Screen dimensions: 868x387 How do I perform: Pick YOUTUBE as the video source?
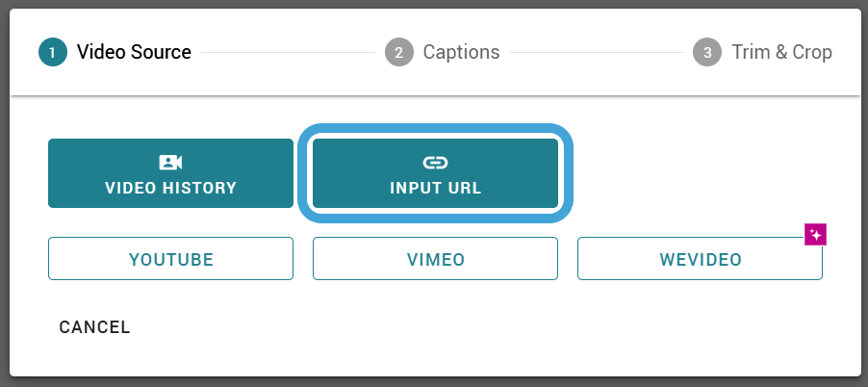point(170,259)
